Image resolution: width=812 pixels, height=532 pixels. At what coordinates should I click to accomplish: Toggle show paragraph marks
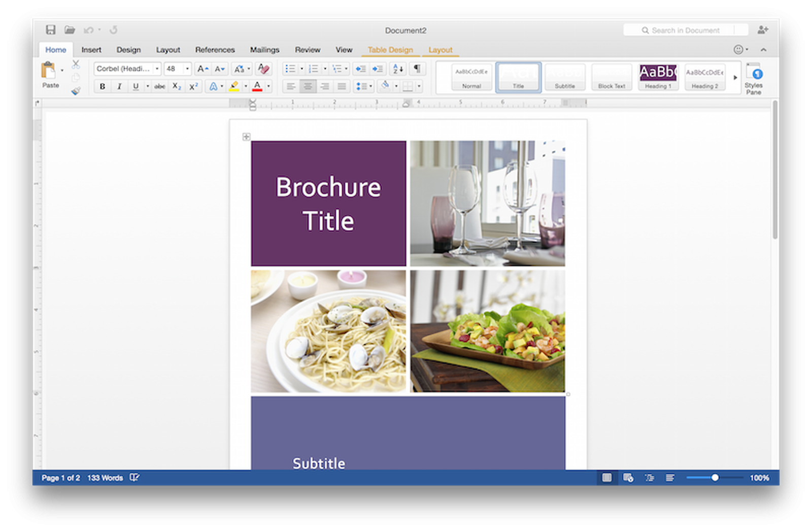pos(417,69)
